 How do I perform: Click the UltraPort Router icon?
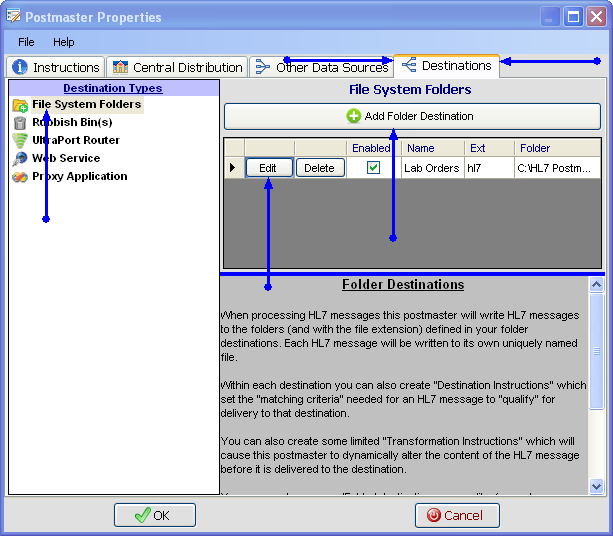20,141
